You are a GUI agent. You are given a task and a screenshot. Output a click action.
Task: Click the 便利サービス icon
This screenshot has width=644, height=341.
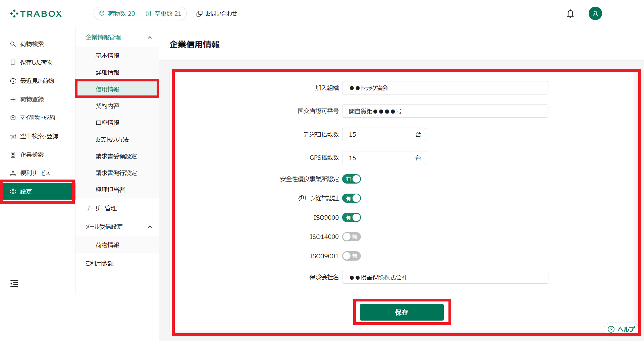click(13, 173)
